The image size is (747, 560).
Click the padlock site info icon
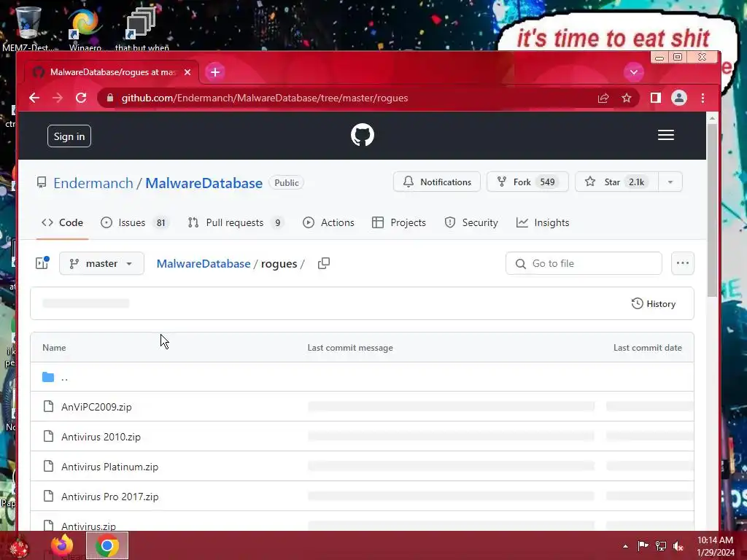click(110, 98)
